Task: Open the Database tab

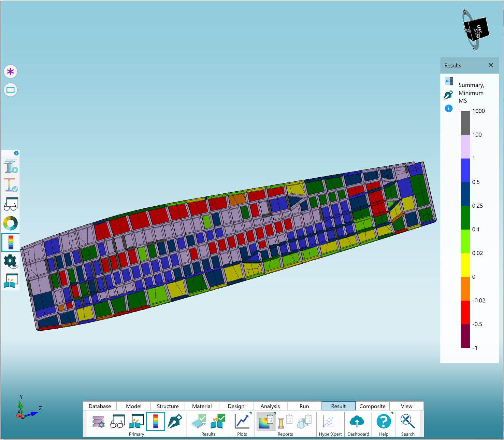Action: tap(100, 406)
